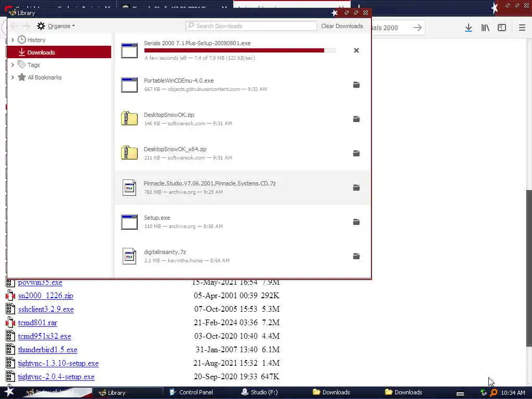Select DesktopSnowOK_x64.zip archive icon

tap(129, 153)
